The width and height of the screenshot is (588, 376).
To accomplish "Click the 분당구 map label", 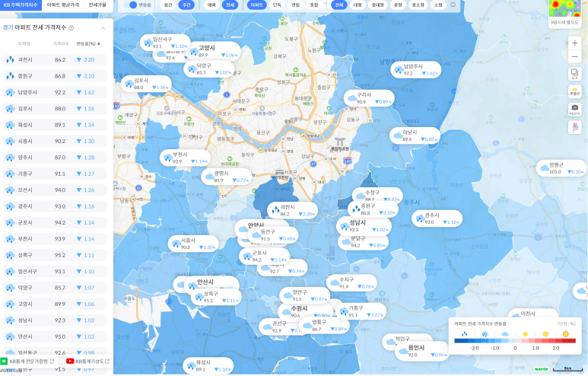I will [363, 242].
